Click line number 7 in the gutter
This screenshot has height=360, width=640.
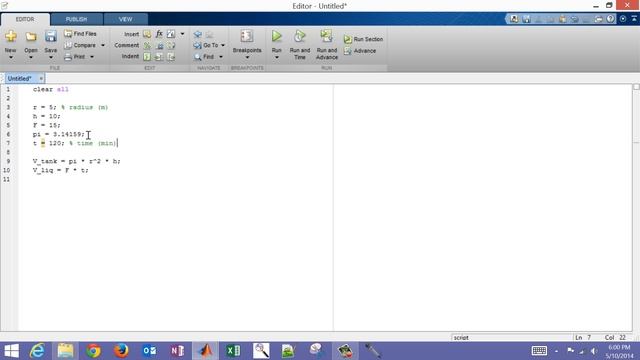(8, 143)
